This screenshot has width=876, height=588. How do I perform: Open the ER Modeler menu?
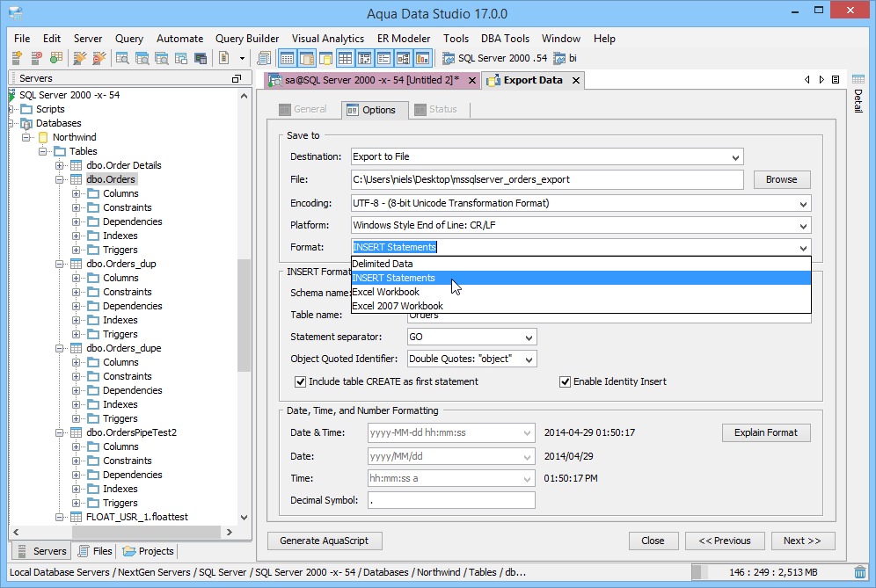click(404, 39)
